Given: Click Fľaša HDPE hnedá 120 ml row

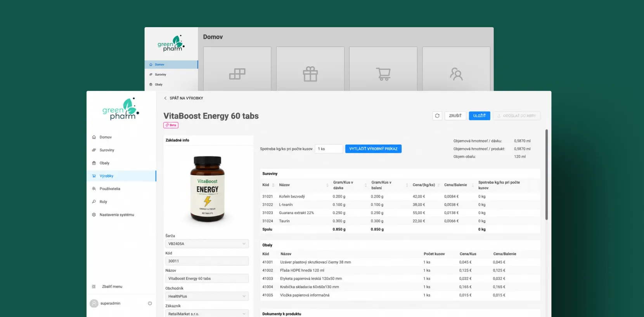Looking at the screenshot, I should pos(302,270).
